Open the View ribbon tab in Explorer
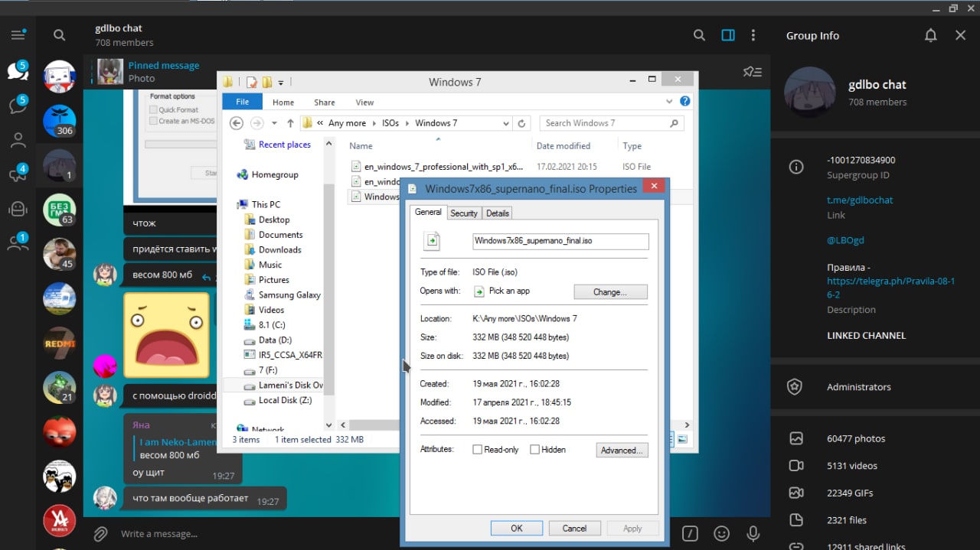Image resolution: width=980 pixels, height=550 pixels. click(365, 103)
